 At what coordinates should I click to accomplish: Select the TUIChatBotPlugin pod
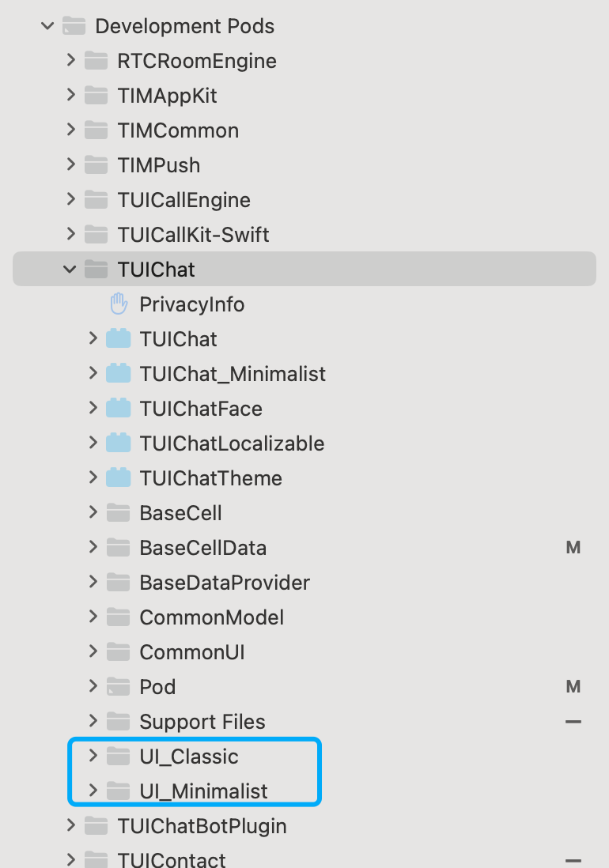tap(202, 826)
